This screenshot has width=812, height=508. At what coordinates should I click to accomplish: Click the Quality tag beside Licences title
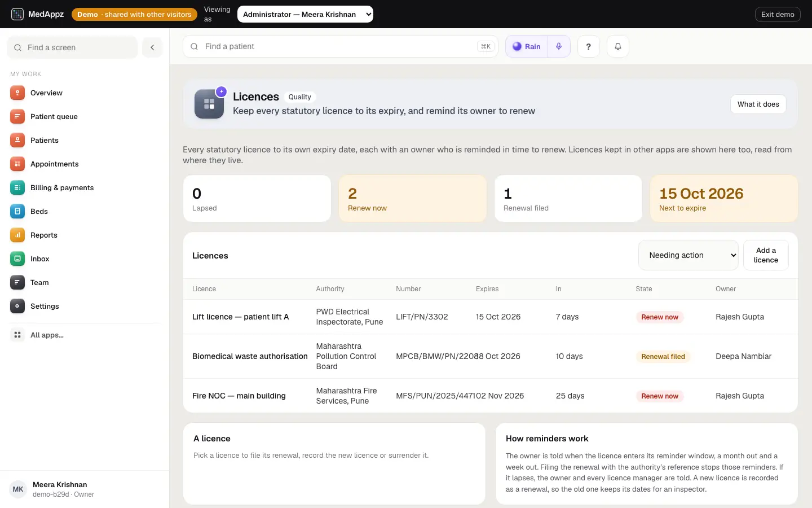point(299,97)
